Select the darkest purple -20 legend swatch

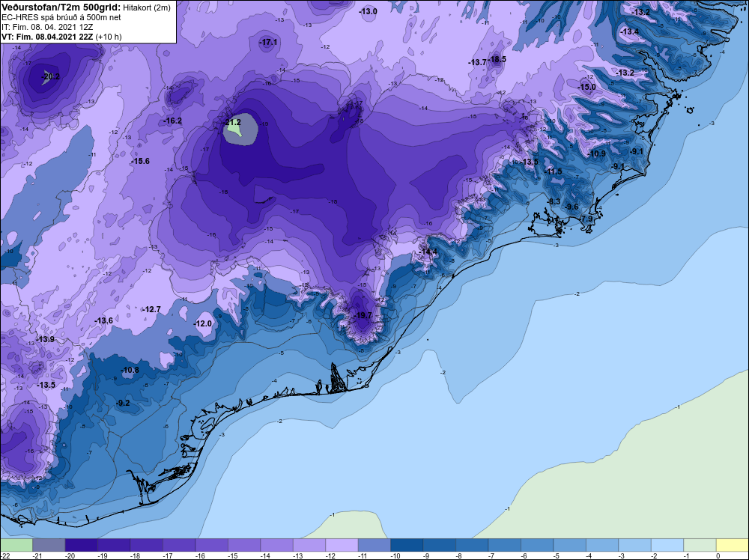81,545
